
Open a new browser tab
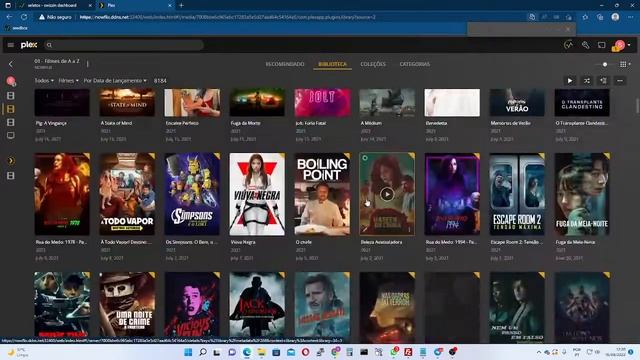181,5
